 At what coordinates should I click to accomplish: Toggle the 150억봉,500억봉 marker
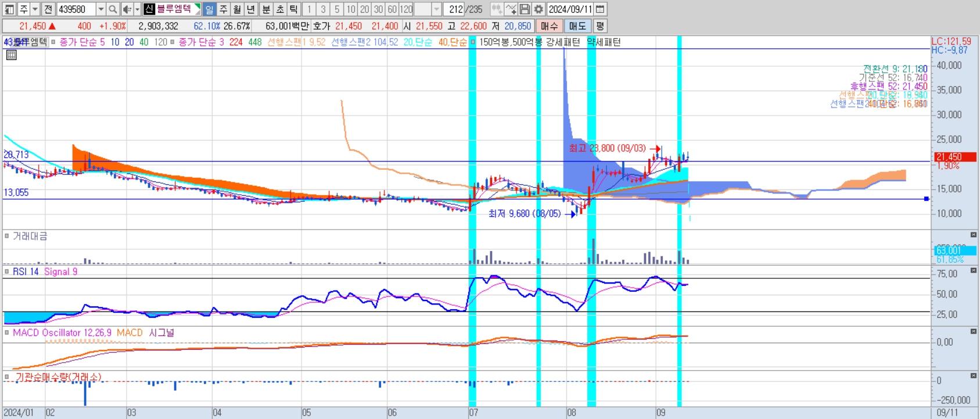point(473,42)
